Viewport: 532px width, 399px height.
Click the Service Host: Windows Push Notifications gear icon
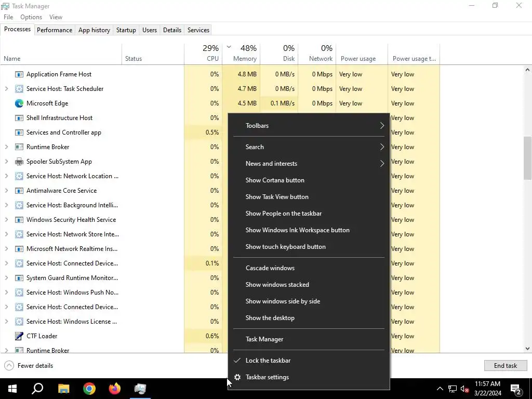coord(19,292)
